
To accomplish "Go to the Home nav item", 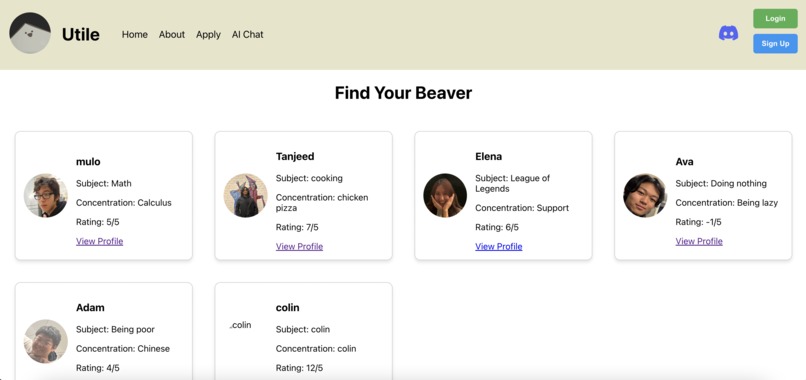I will [x=135, y=34].
